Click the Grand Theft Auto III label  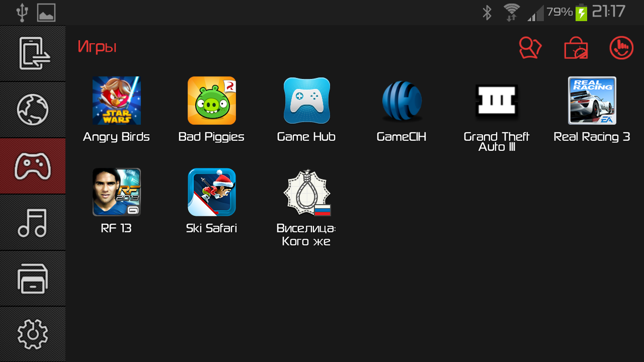[x=497, y=142]
